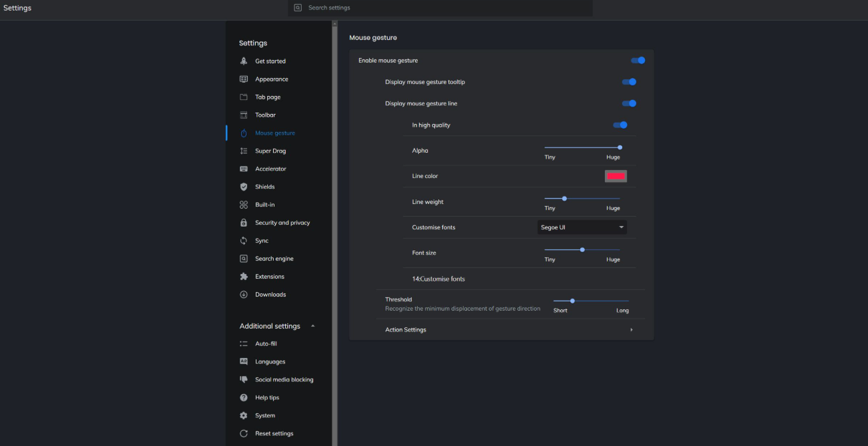This screenshot has width=868, height=446.
Task: Click the Sync arrows icon
Action: click(x=244, y=241)
